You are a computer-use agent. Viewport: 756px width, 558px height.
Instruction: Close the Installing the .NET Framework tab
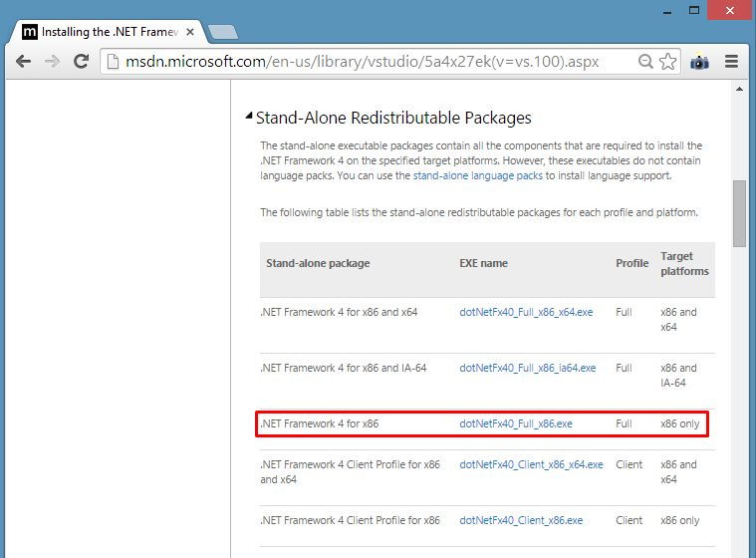tap(190, 32)
